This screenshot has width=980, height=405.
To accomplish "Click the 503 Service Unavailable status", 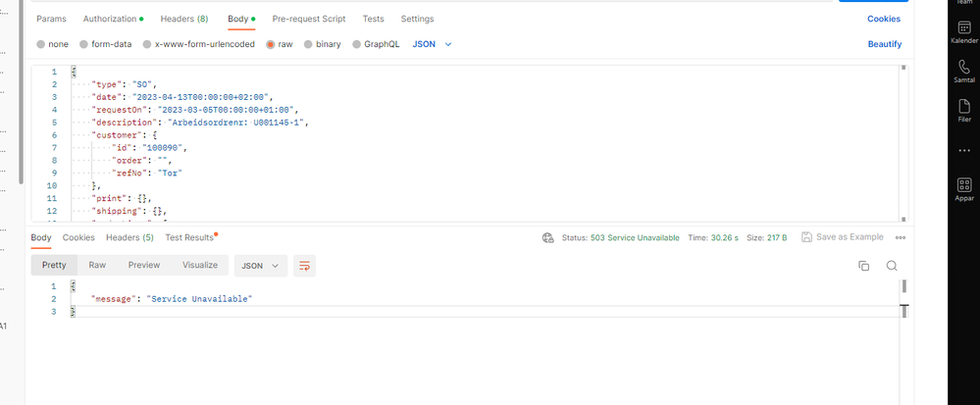I will click(x=635, y=238).
